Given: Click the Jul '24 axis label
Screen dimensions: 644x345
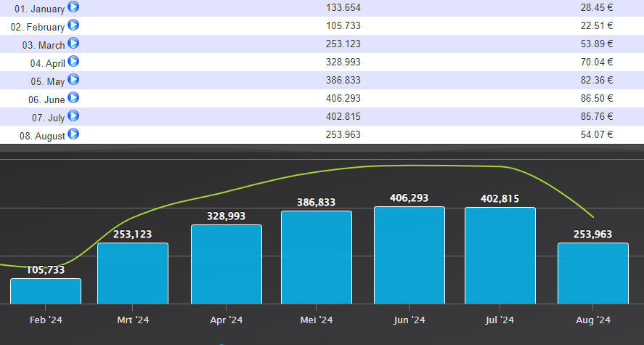Looking at the screenshot, I should pyautogui.click(x=500, y=320).
